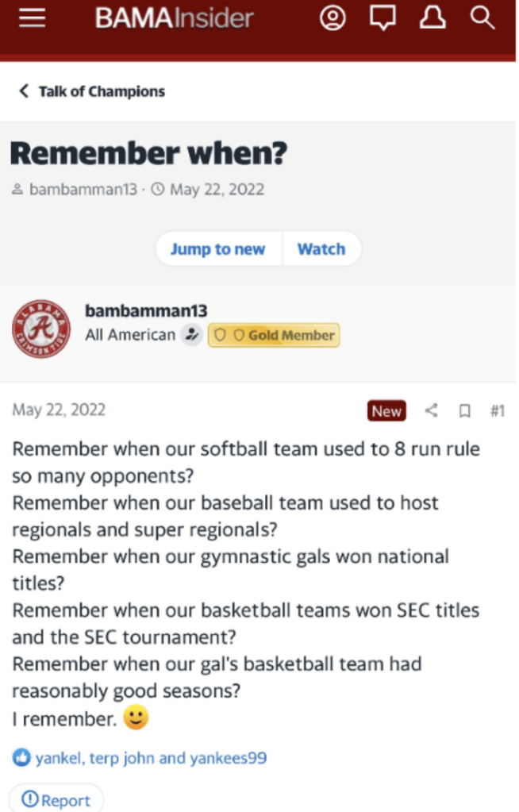Screen dimensions: 519x812
Task: Toggle Watch for this thread
Action: pos(321,249)
